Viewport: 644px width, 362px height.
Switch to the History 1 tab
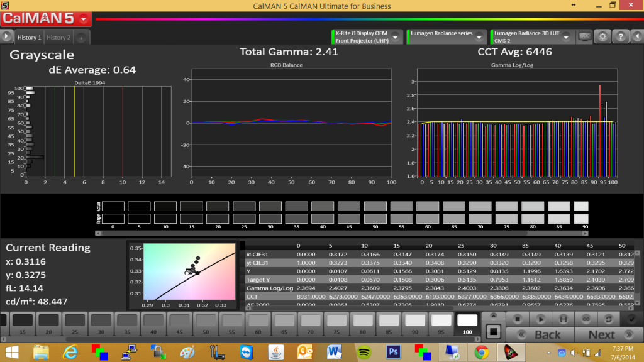pos(29,37)
